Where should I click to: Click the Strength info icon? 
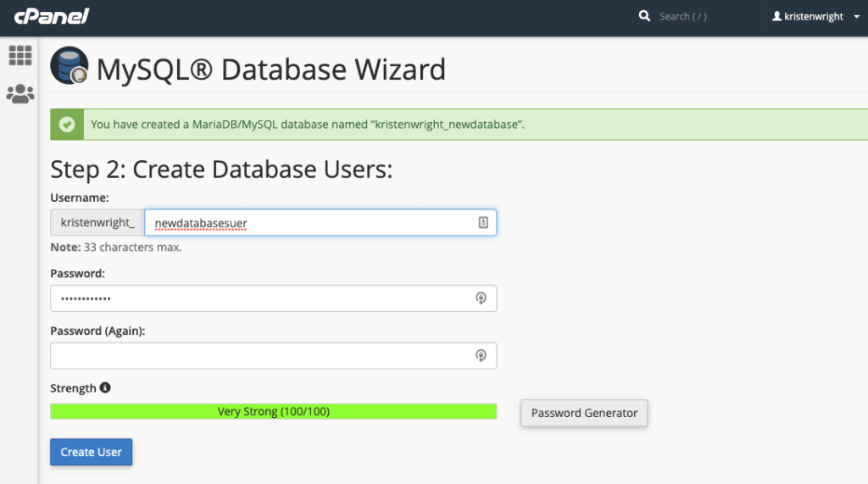click(x=105, y=387)
